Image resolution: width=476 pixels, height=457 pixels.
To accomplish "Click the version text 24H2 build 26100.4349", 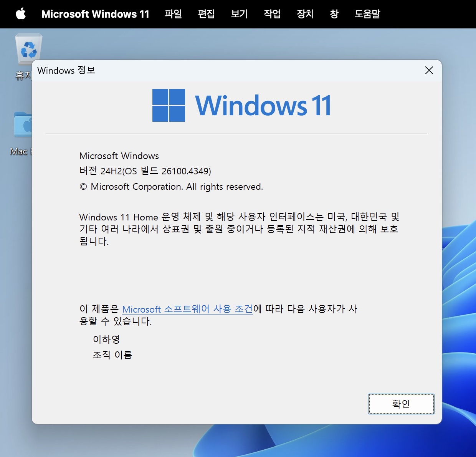I will pos(145,171).
